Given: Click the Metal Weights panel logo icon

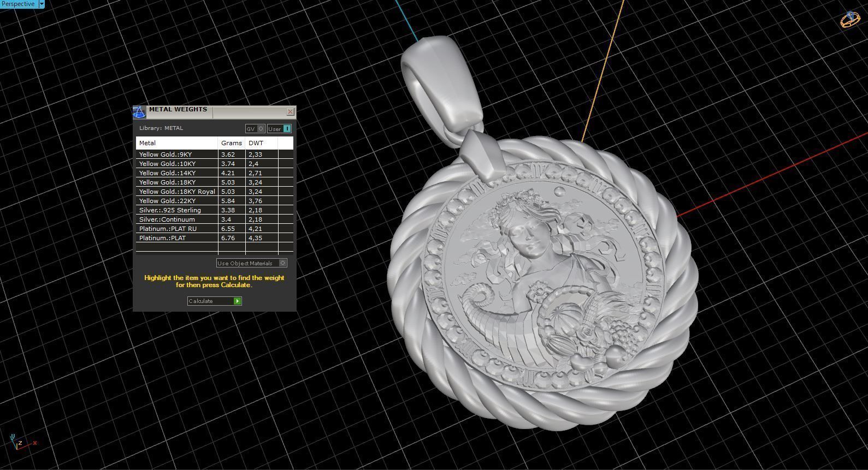Looking at the screenshot, I should click(x=140, y=112).
